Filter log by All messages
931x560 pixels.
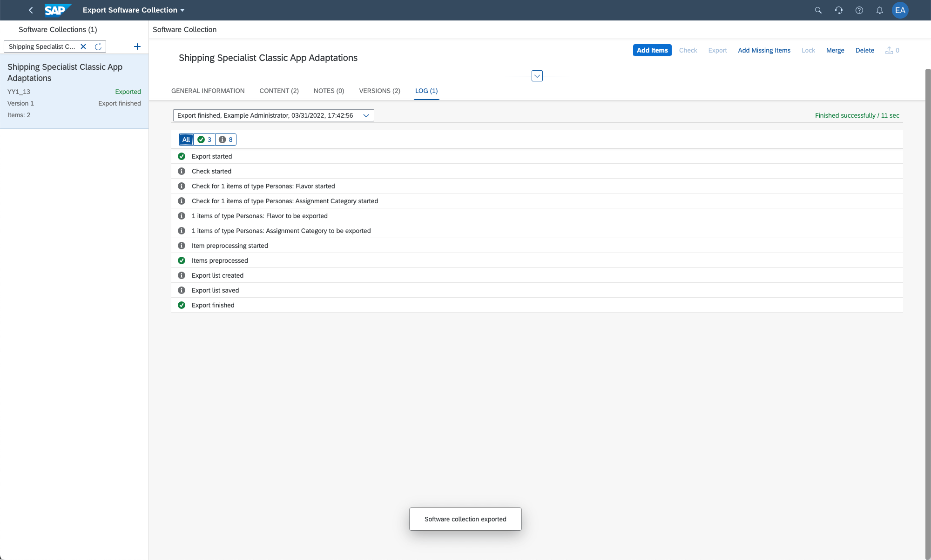click(186, 140)
